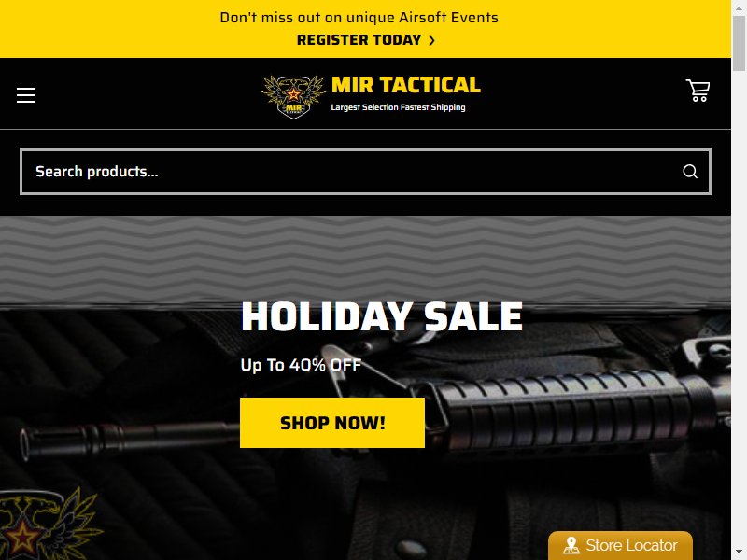
Task: Click the eagle star emblem in bottom corner
Action: pos(48,525)
